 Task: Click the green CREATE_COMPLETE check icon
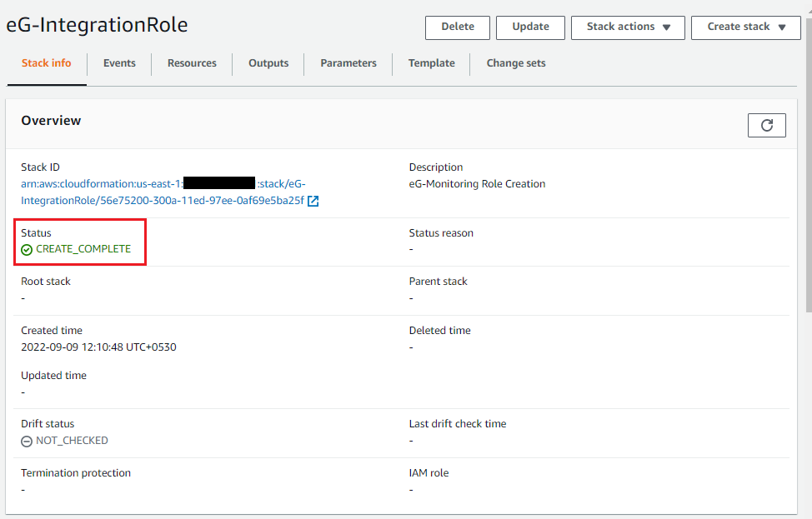coord(27,250)
